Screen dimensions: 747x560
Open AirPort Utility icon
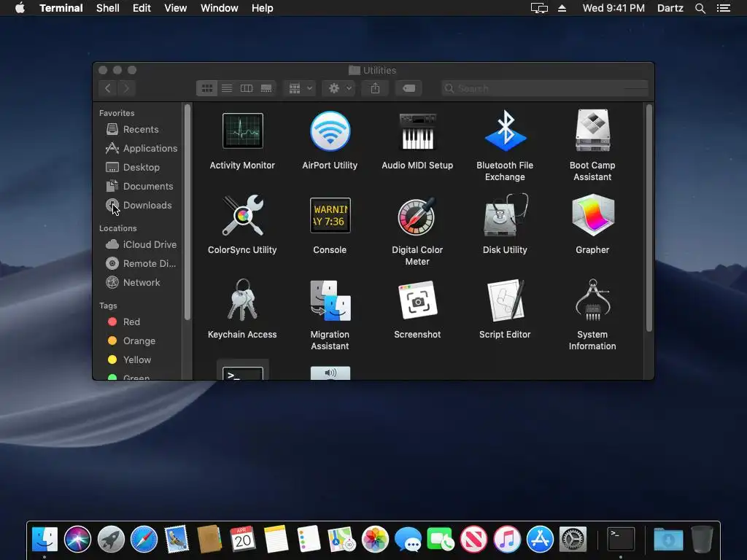pos(330,131)
